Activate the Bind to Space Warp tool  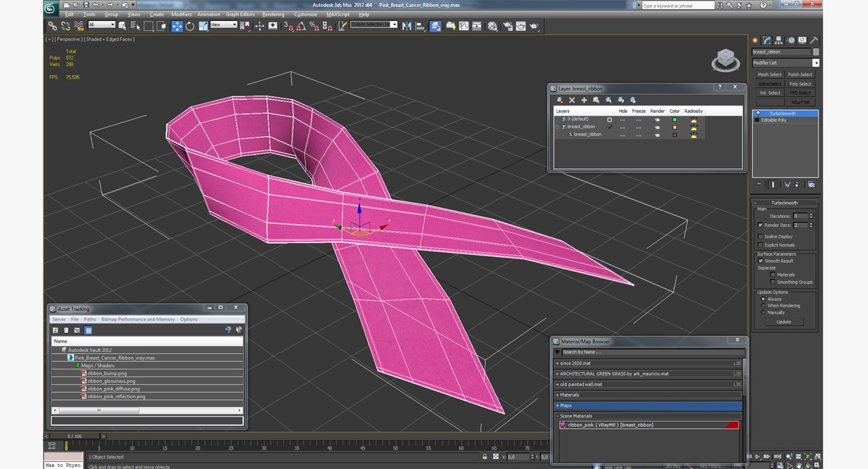click(x=79, y=26)
